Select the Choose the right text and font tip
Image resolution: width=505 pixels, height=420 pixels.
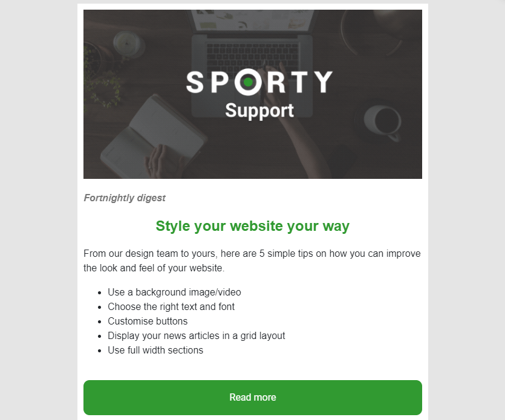[171, 307]
